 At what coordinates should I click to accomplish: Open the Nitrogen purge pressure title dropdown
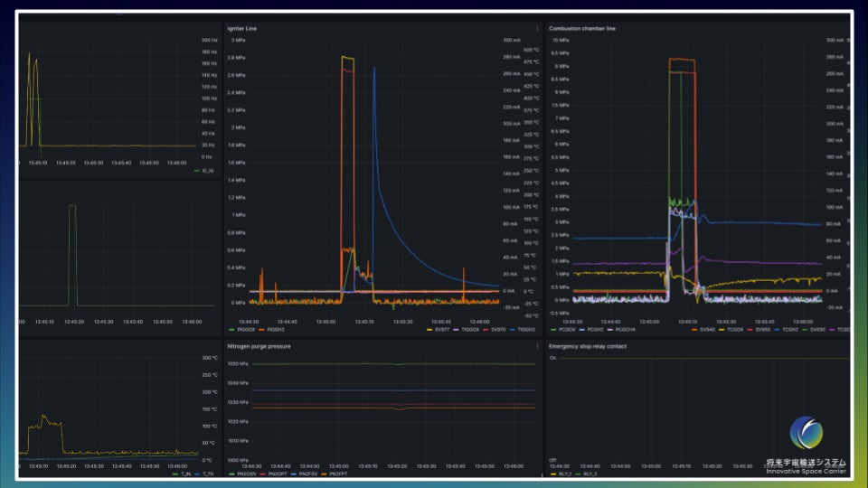click(x=259, y=346)
